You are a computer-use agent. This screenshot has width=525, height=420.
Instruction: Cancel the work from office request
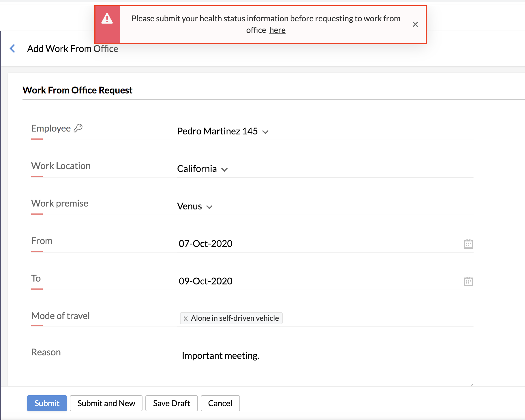(220, 403)
